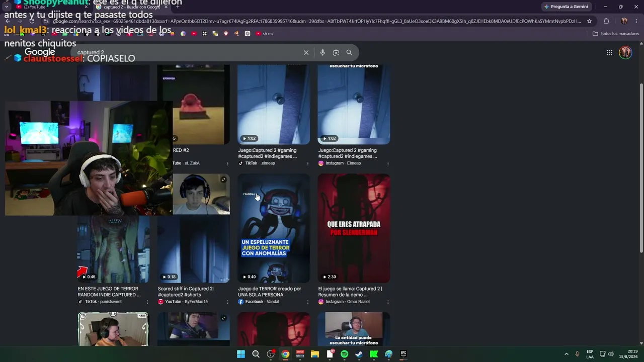Click the Google logo

[40, 52]
